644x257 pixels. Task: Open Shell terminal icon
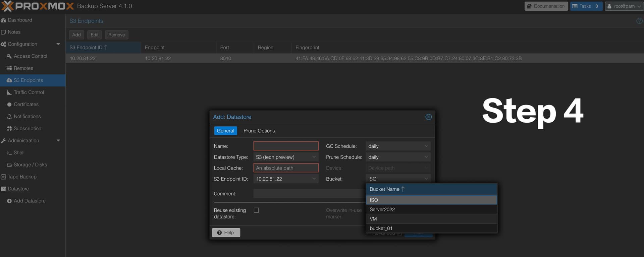[9, 153]
